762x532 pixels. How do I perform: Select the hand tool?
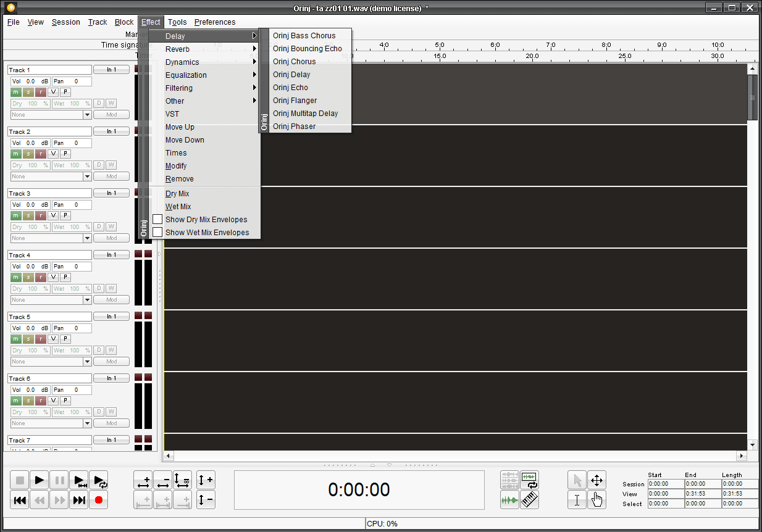point(597,500)
